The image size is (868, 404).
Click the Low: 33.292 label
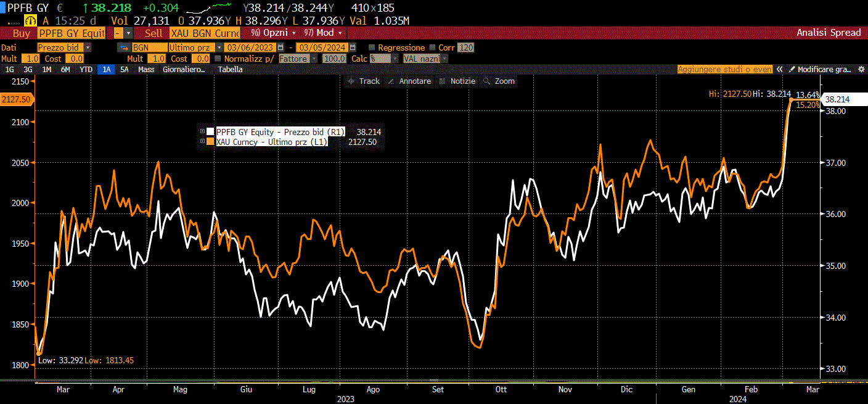tap(60, 360)
